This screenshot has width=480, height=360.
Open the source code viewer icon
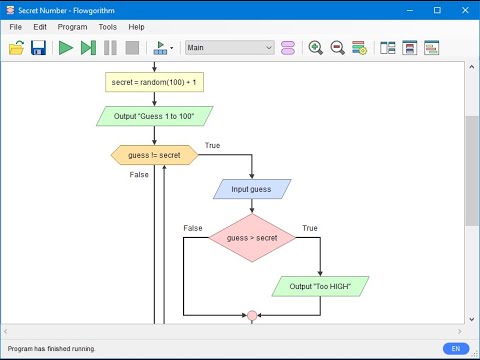pyautogui.click(x=388, y=48)
